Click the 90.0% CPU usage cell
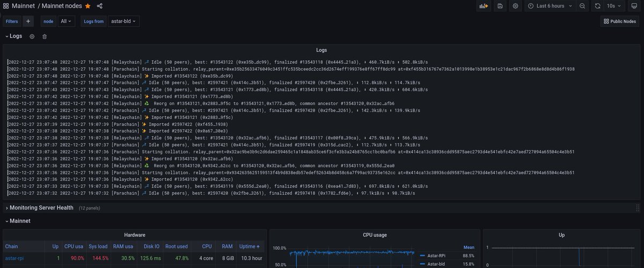644x268 pixels. tap(74, 258)
